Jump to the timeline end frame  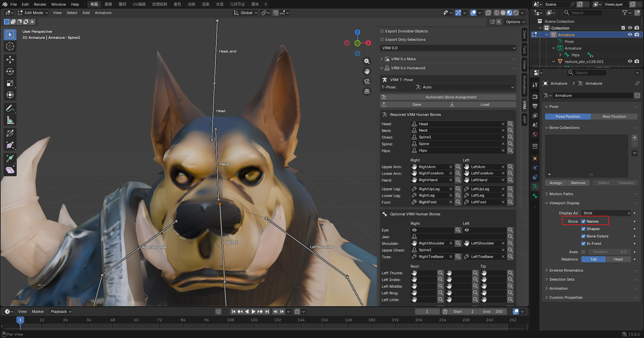[x=267, y=312]
